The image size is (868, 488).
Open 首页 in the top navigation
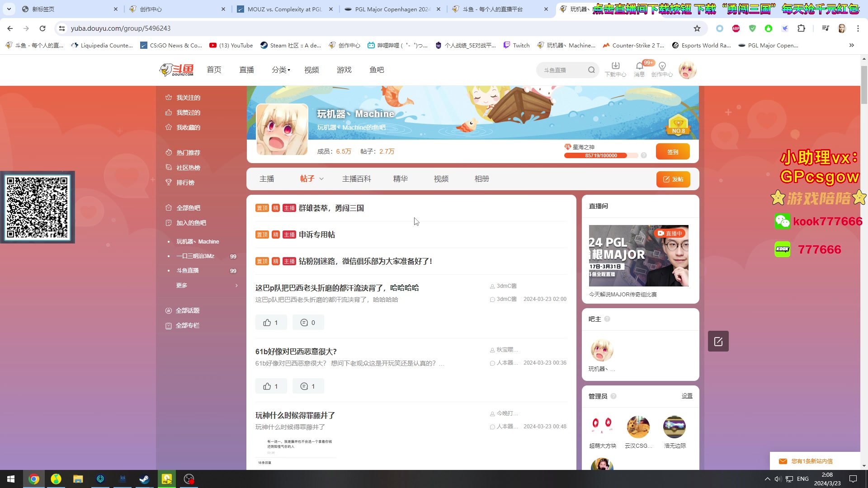coord(214,70)
